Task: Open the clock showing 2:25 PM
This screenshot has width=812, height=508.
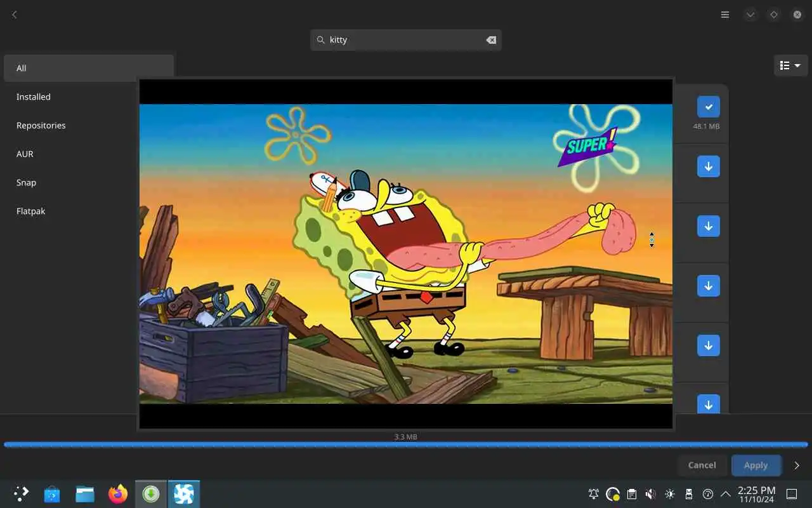Action: tap(756, 494)
